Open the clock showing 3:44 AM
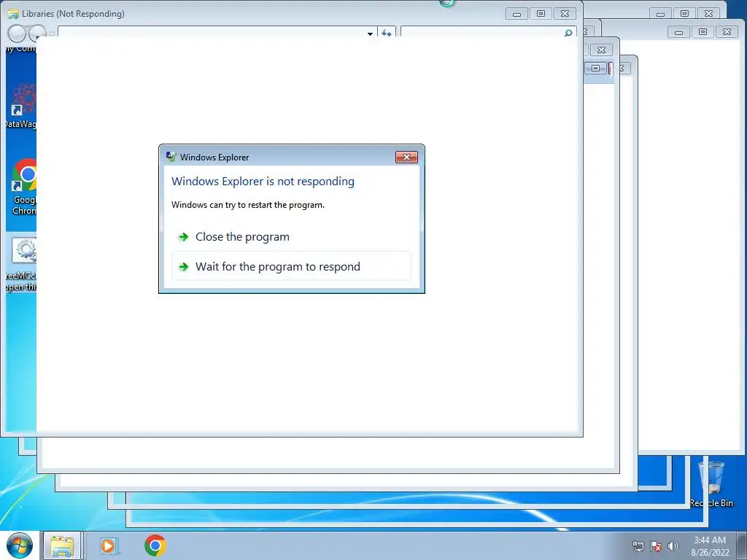Viewport: 747px width, 560px height. point(710,546)
